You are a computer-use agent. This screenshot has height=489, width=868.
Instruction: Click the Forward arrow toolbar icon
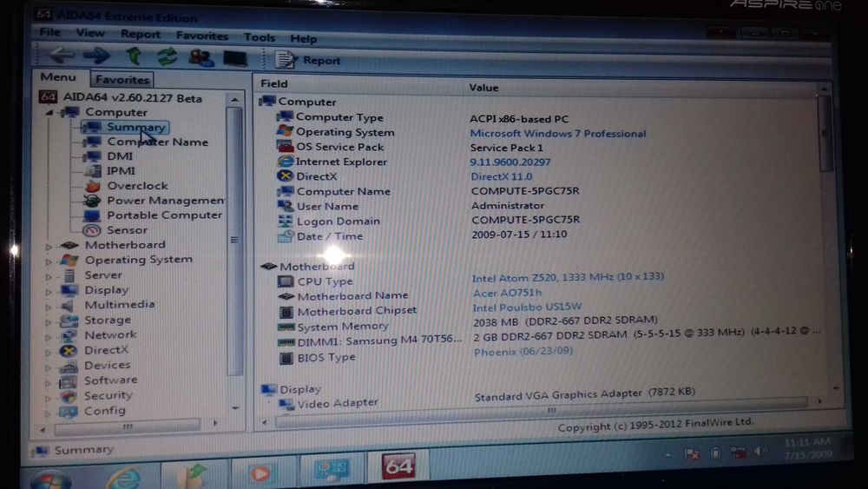click(96, 55)
